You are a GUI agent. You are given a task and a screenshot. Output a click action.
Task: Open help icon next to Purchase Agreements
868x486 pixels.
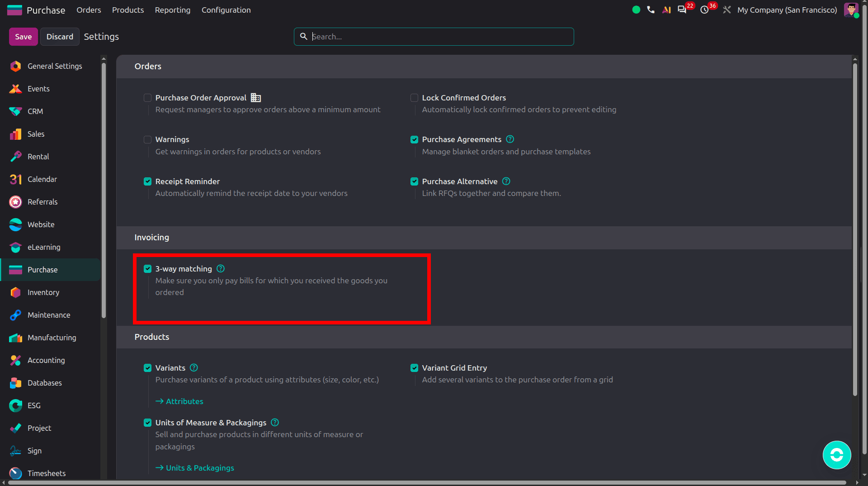point(510,139)
